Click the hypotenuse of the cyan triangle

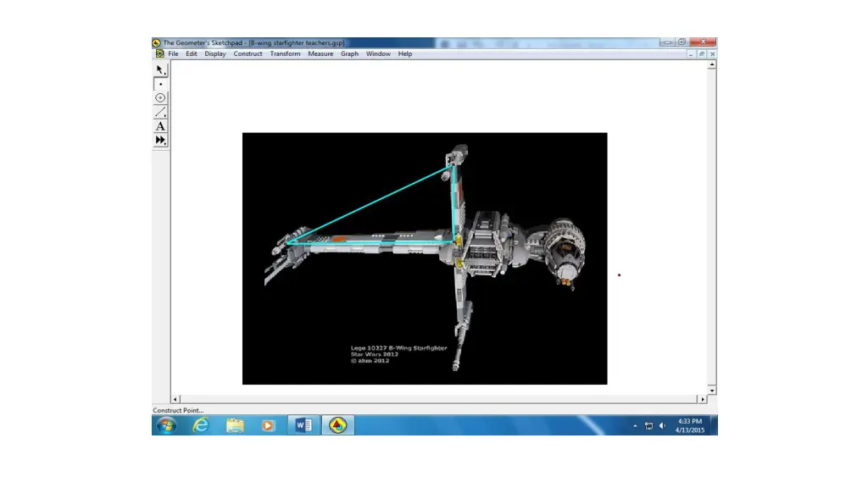pos(370,203)
